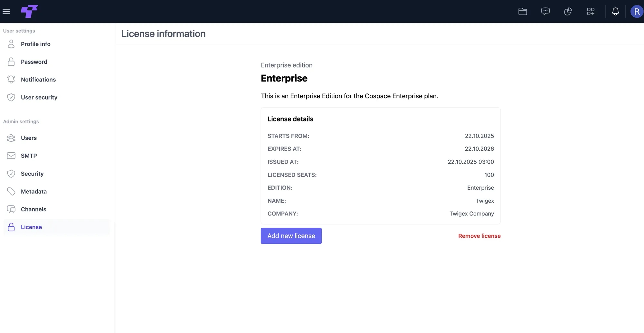Click the User security shield icon
Image resolution: width=644 pixels, height=333 pixels.
click(x=11, y=97)
